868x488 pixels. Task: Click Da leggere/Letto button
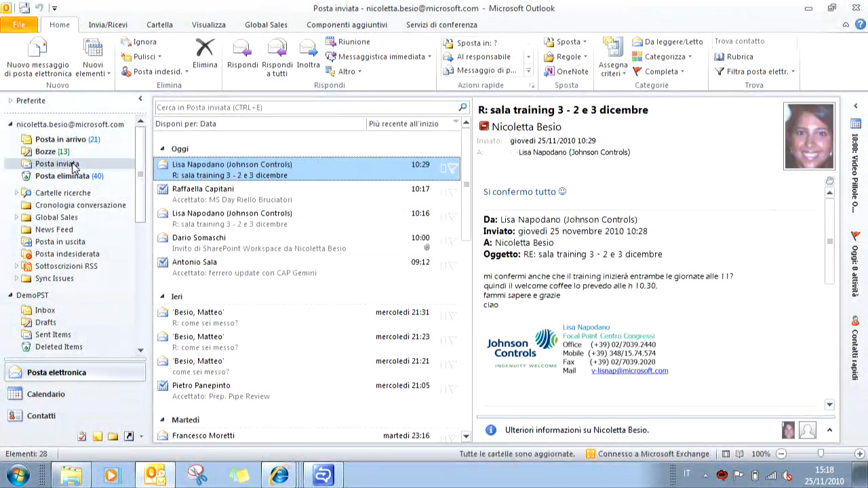tap(668, 42)
